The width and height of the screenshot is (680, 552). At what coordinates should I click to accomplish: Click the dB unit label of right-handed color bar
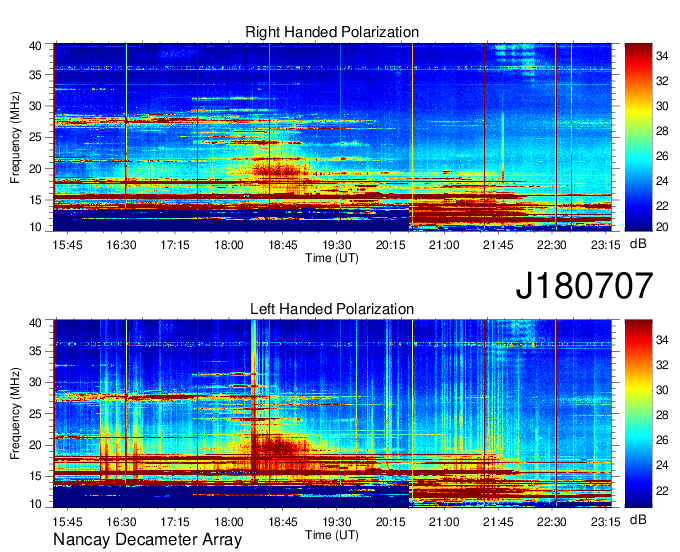pyautogui.click(x=638, y=244)
